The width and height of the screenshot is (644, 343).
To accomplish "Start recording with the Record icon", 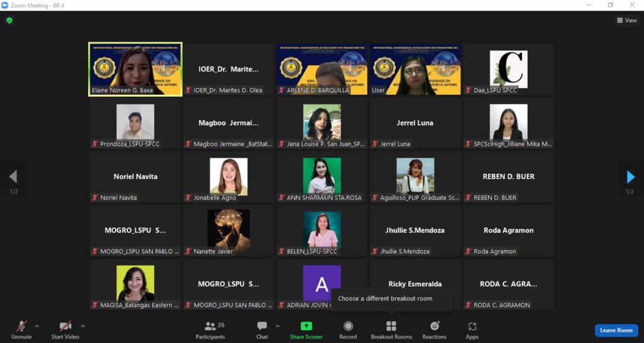I will coord(348,326).
